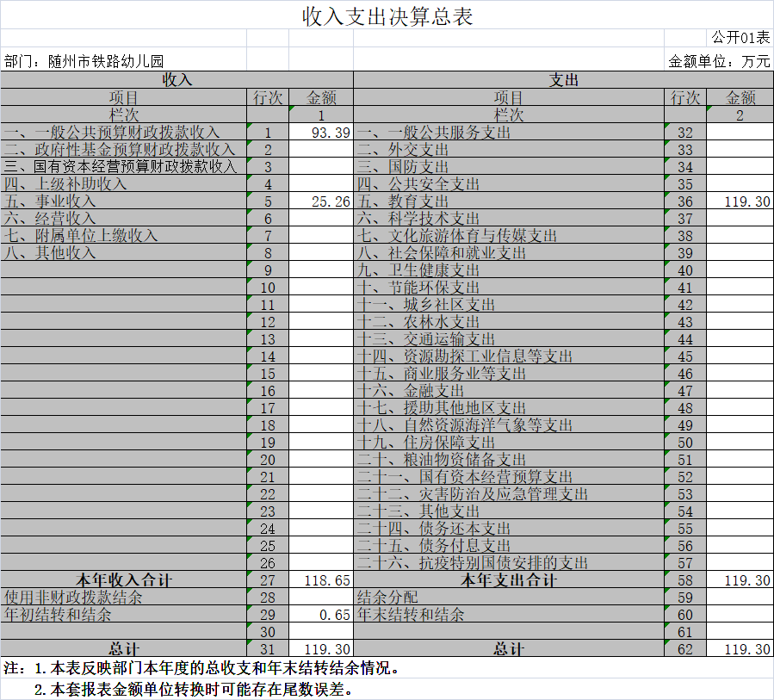The width and height of the screenshot is (774, 700).
Task: Click the row number 27 cell
Action: coord(268,580)
